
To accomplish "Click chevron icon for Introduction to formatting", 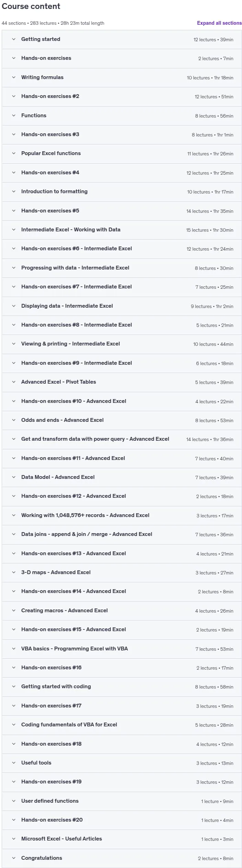I will click(x=14, y=191).
